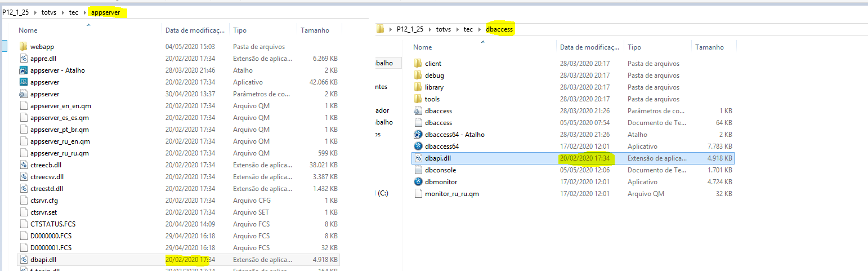This screenshot has height=271, width=868.
Task: Open the tools folder icon
Action: click(418, 99)
